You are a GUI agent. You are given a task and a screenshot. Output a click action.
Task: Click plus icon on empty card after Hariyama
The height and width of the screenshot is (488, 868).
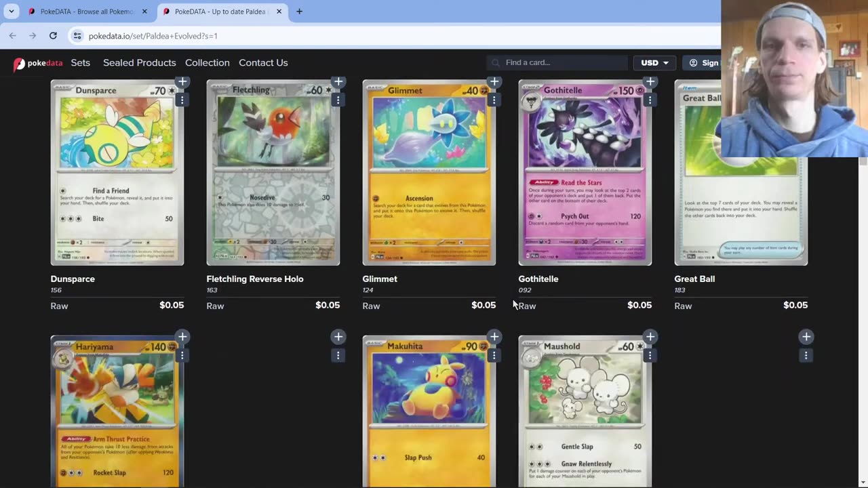pyautogui.click(x=338, y=337)
